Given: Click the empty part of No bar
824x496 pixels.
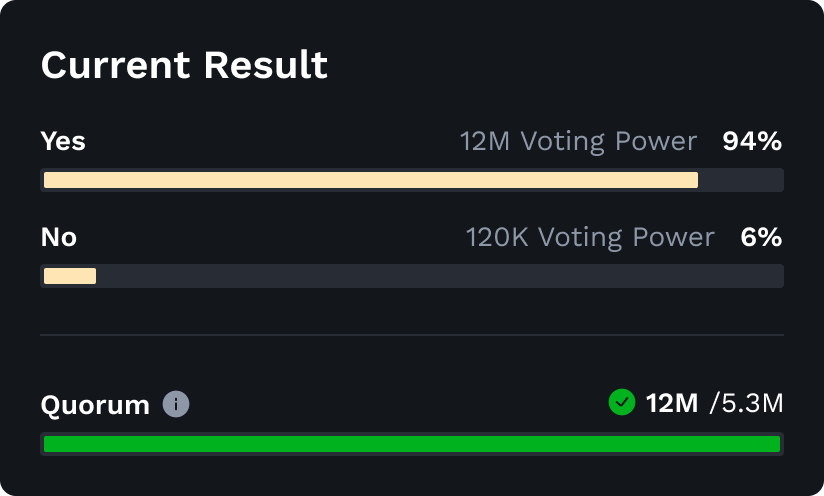Looking at the screenshot, I should [x=440, y=276].
